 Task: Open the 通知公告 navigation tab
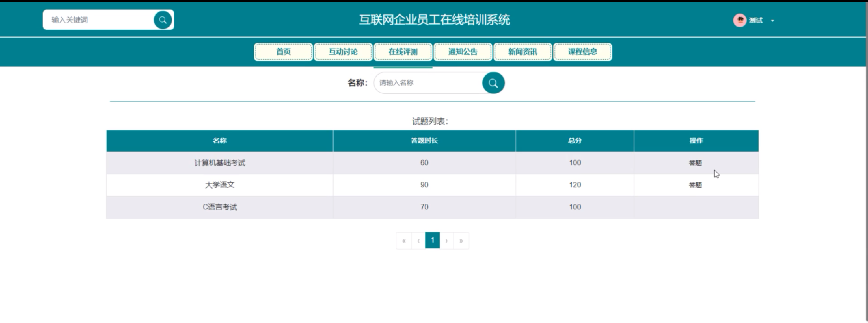[x=463, y=52]
